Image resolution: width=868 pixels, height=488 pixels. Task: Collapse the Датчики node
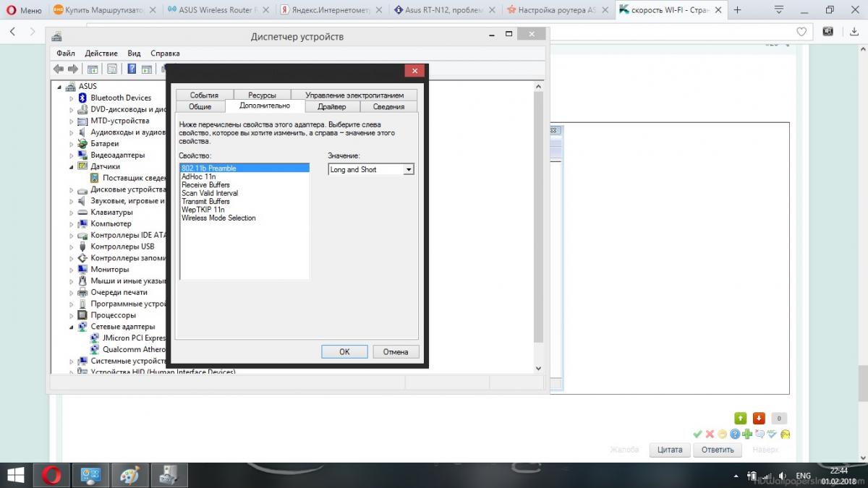coord(72,166)
